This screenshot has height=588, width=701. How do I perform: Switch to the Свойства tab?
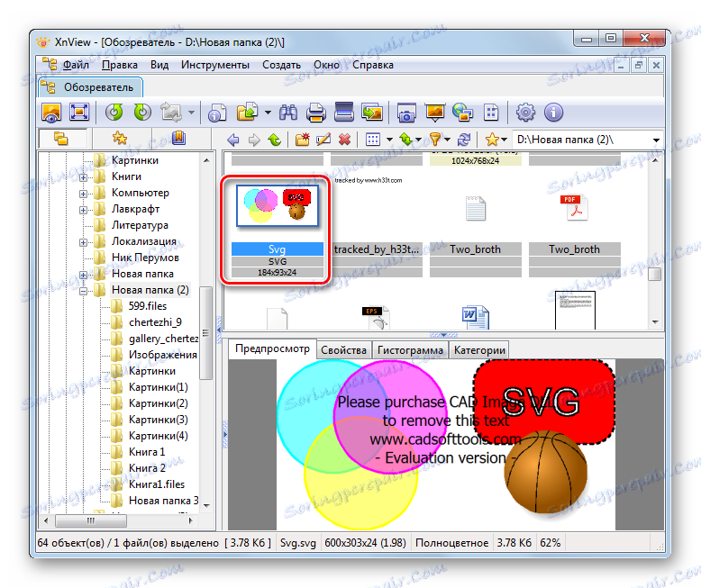point(343,350)
